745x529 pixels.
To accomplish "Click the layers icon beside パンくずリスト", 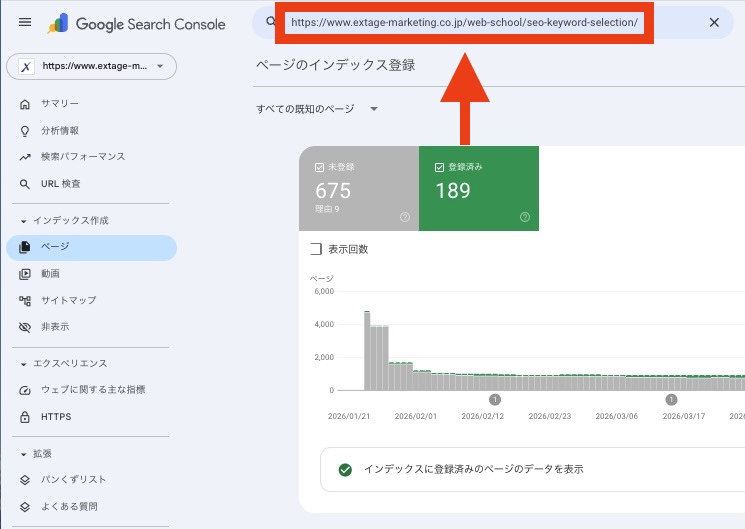I will 25,480.
